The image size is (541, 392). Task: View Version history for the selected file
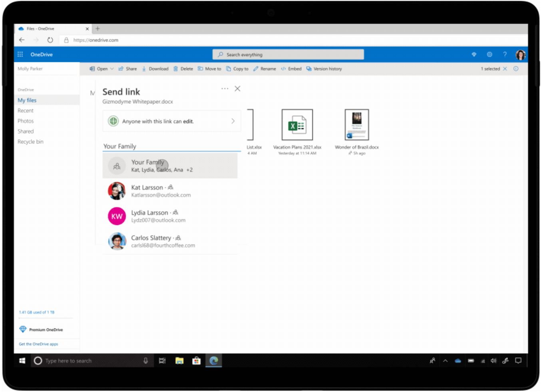pos(324,69)
